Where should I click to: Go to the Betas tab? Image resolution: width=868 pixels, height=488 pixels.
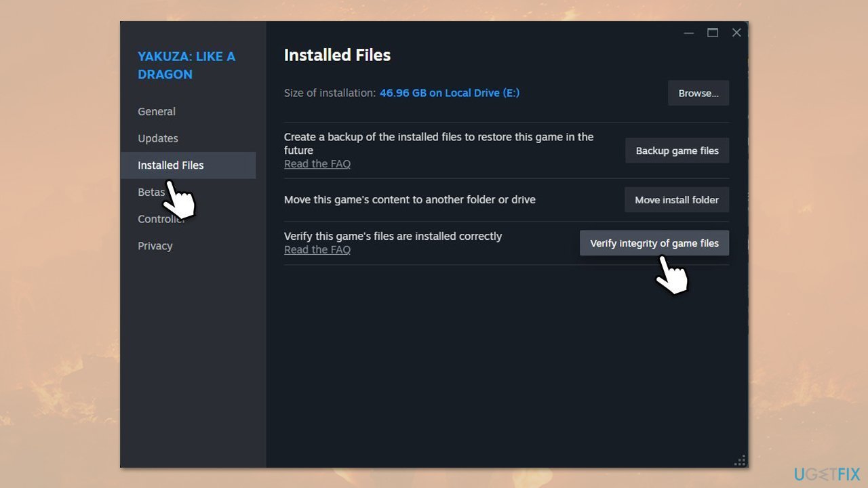(151, 192)
